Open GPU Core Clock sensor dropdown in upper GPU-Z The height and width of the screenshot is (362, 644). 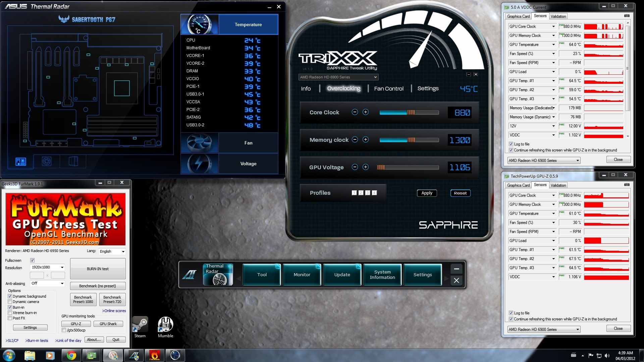tap(553, 26)
